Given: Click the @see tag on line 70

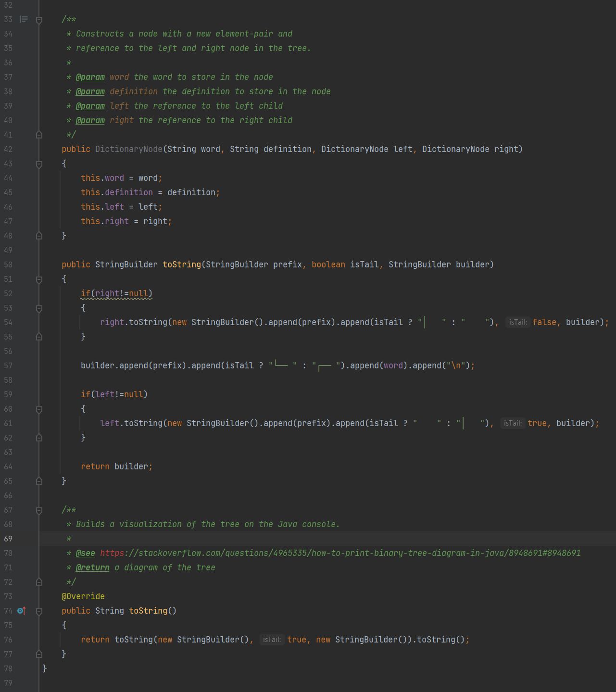Looking at the screenshot, I should [86, 553].
